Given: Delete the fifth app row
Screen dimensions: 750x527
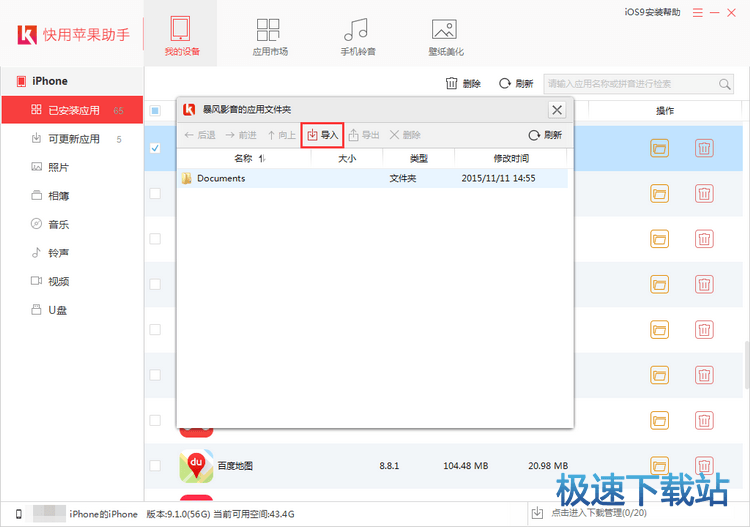Looking at the screenshot, I should (x=704, y=329).
